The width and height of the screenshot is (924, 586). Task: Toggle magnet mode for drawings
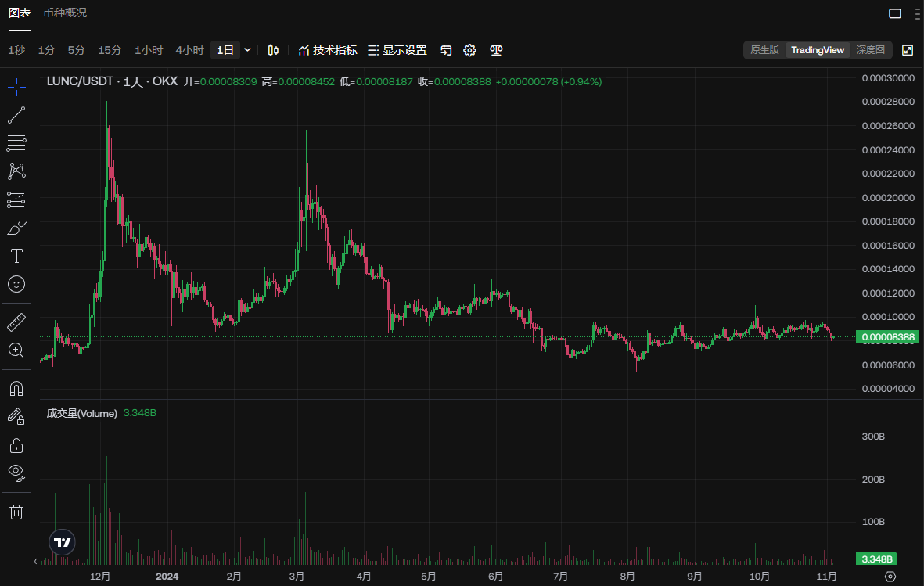coord(16,389)
